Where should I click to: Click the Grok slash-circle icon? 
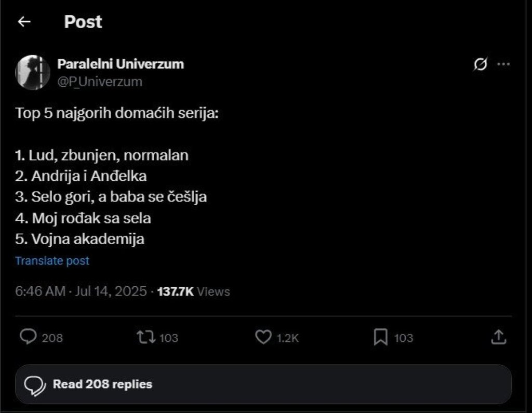point(481,64)
